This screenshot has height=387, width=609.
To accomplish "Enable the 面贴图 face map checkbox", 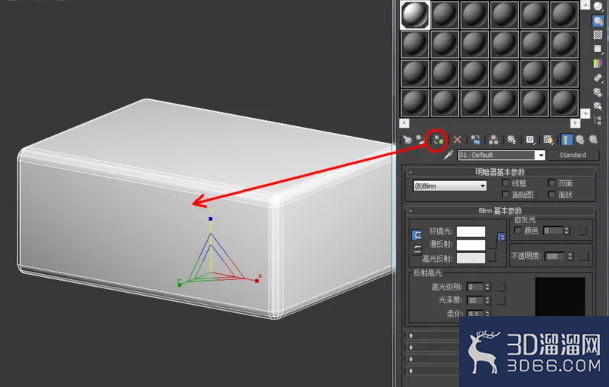I will coord(505,194).
